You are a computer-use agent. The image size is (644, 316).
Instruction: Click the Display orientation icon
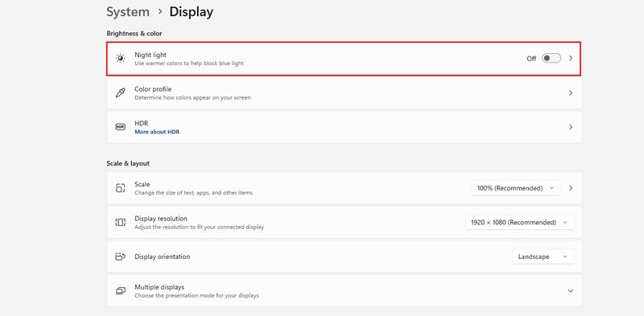[120, 256]
